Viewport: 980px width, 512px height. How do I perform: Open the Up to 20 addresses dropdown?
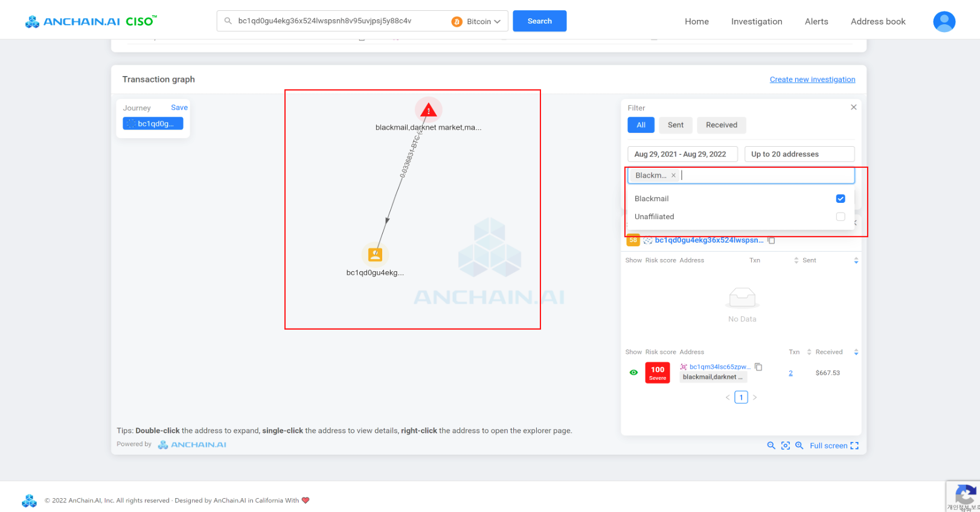click(x=799, y=154)
